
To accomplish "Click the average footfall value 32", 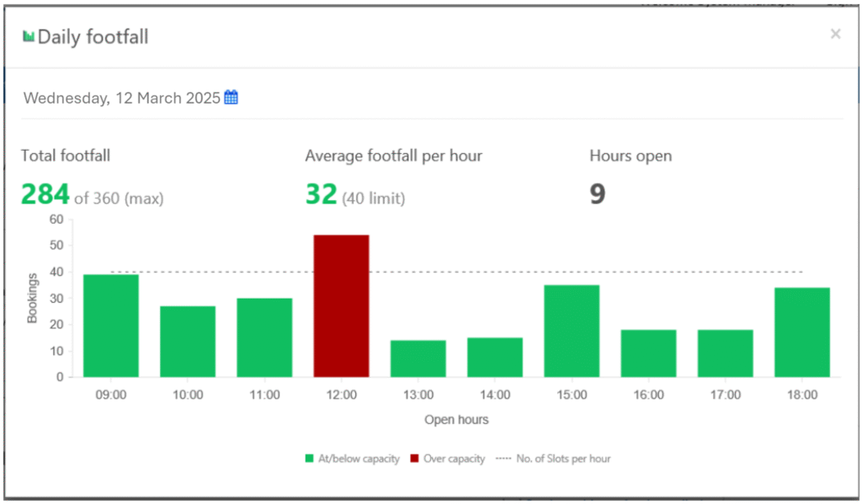I will click(321, 194).
